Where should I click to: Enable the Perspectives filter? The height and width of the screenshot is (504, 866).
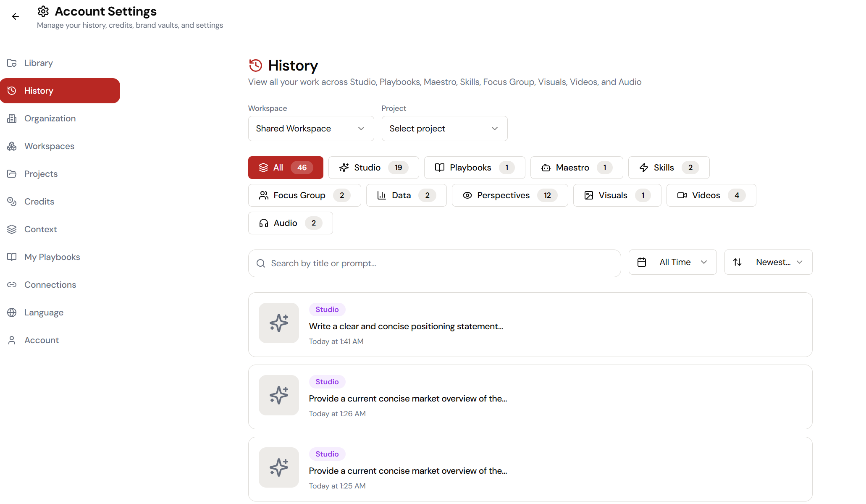pos(509,195)
